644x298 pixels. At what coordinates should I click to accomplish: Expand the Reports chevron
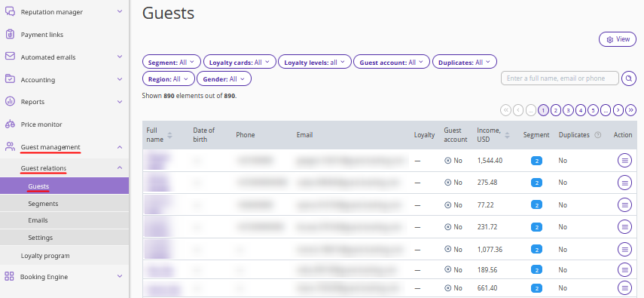click(x=120, y=101)
